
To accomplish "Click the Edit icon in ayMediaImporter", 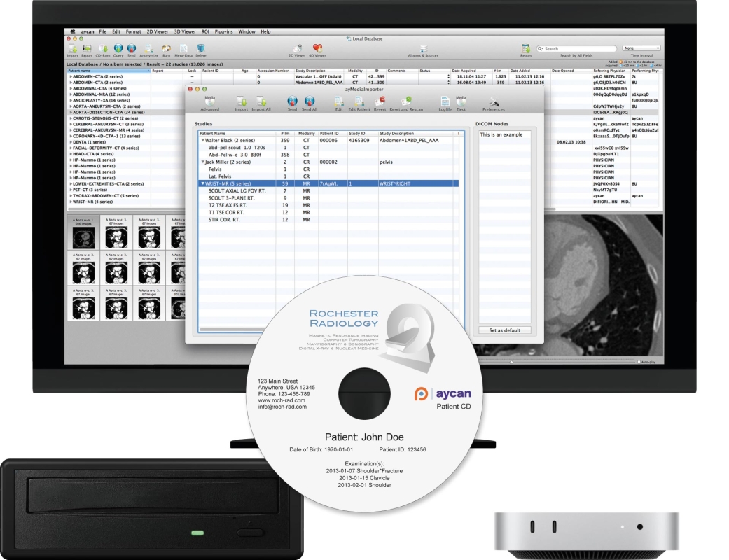I will pos(339,101).
